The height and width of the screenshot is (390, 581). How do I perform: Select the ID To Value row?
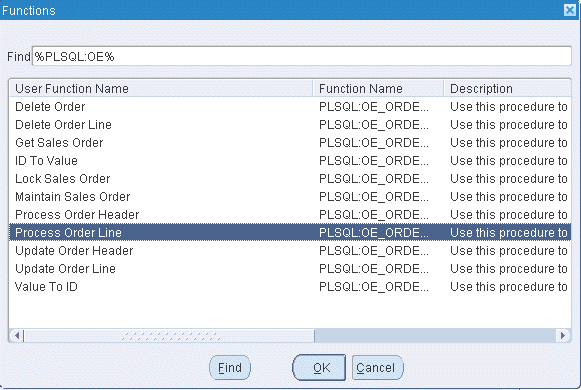click(x=290, y=161)
